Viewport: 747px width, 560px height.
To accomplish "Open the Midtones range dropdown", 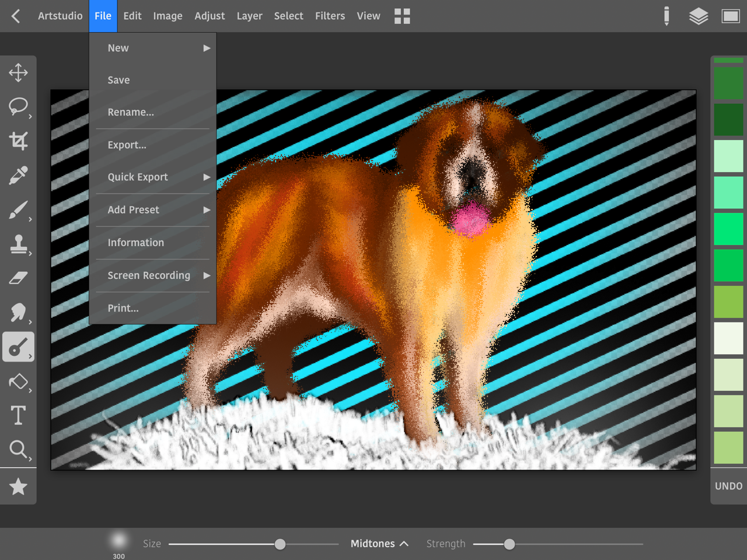I will coord(379,544).
